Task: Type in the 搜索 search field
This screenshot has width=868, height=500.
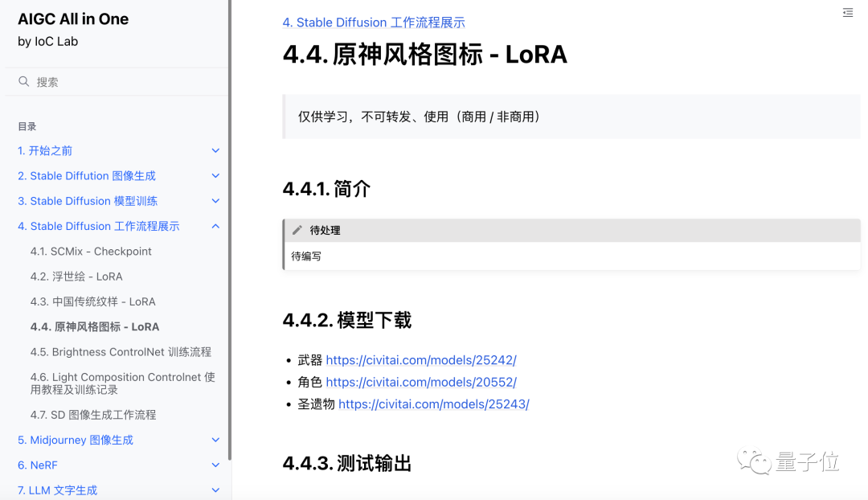Action: coord(121,82)
